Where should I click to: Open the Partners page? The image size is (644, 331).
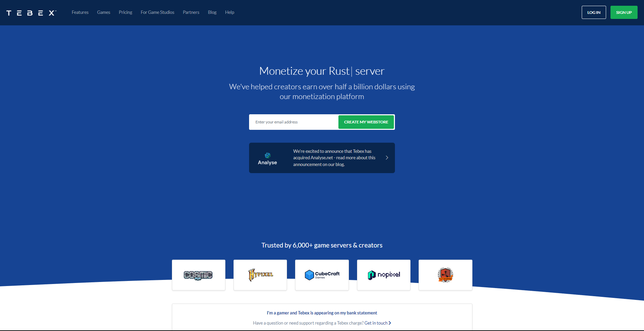pyautogui.click(x=191, y=12)
